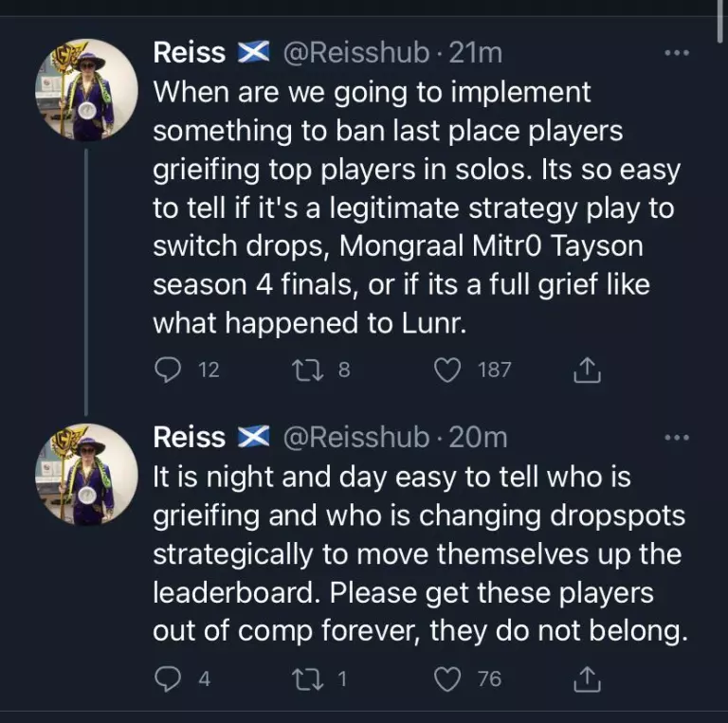Open the tweet text ending 'happened to Lunr'
The height and width of the screenshot is (723, 728).
[417, 207]
